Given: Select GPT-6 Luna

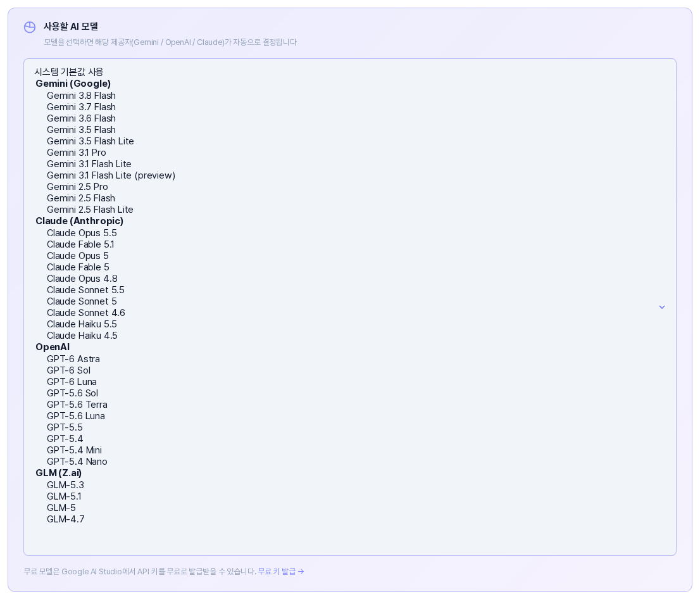Looking at the screenshot, I should point(72,382).
